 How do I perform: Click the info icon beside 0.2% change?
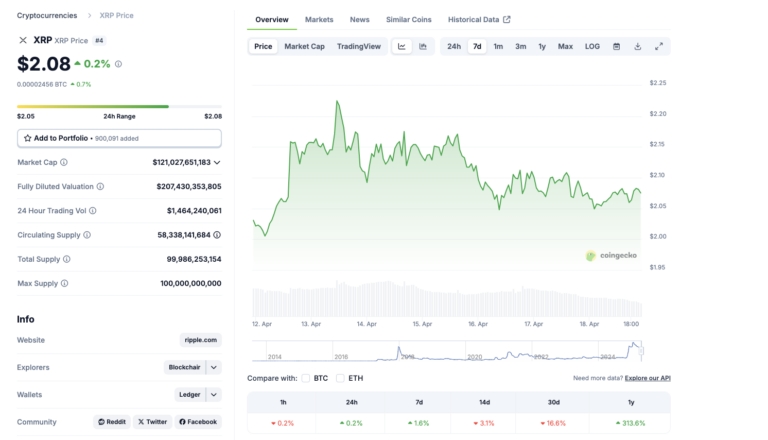point(118,64)
